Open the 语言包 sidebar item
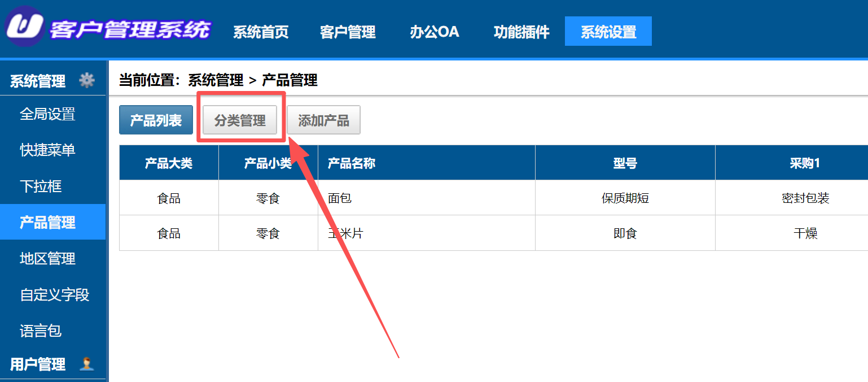Image resolution: width=868 pixels, height=382 pixels. click(x=41, y=331)
